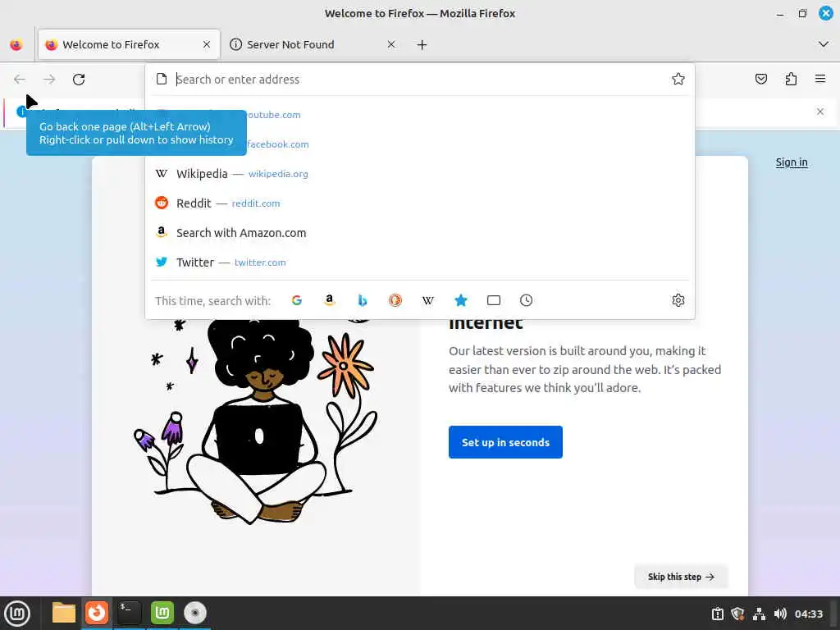Search this time with DuckDuckGo

tap(395, 300)
